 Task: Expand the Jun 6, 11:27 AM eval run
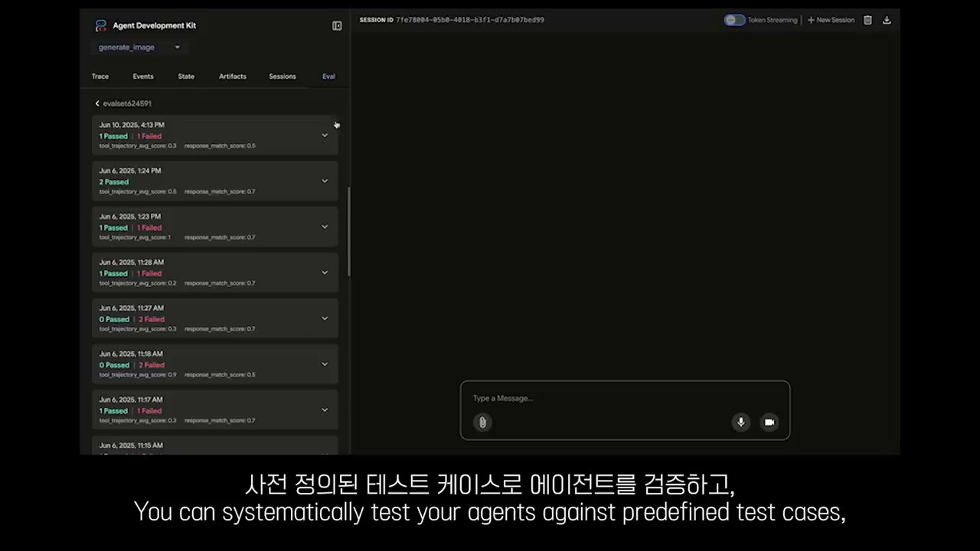point(325,318)
